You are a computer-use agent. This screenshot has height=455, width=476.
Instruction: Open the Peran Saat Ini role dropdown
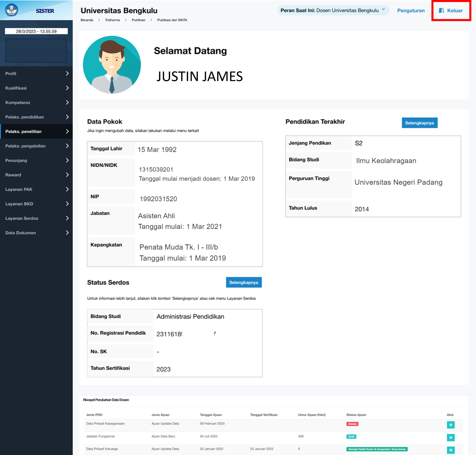click(x=333, y=10)
